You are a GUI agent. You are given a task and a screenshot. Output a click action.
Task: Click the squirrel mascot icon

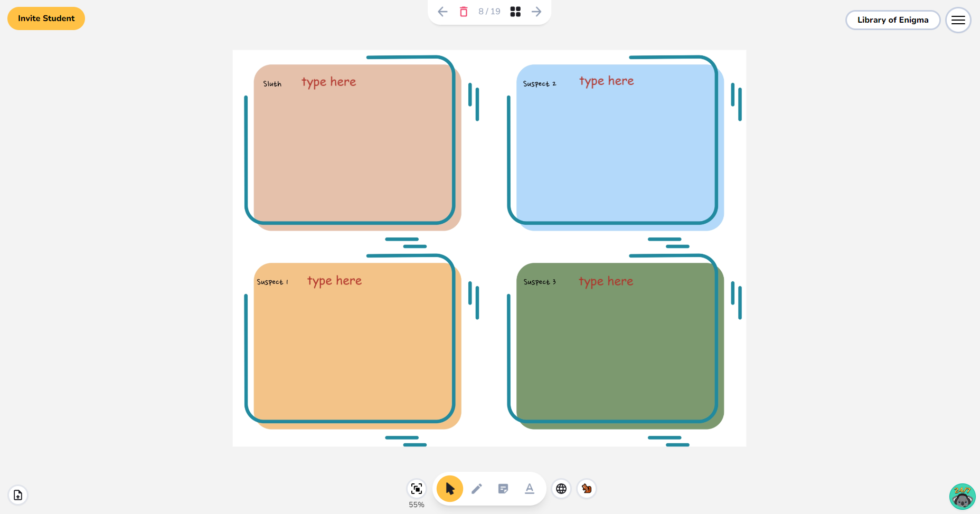tap(587, 489)
